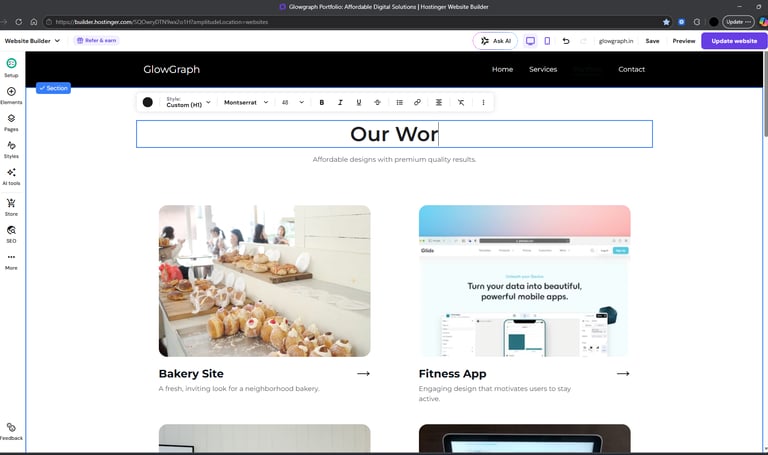
Task: Select the Fitness App screenshot thumbnail
Action: point(525,281)
